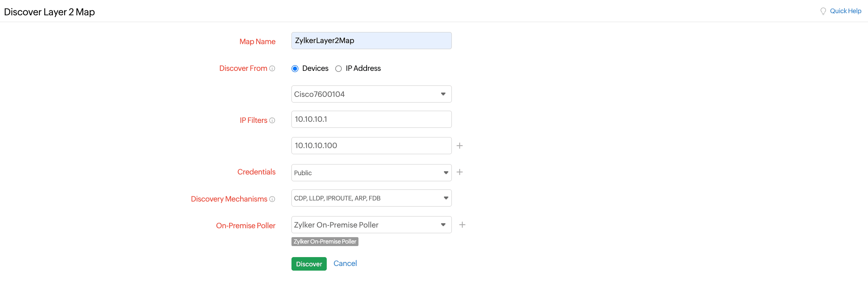Click the Zylker On-Premise Poller gray tag
The width and height of the screenshot is (868, 287).
[325, 241]
